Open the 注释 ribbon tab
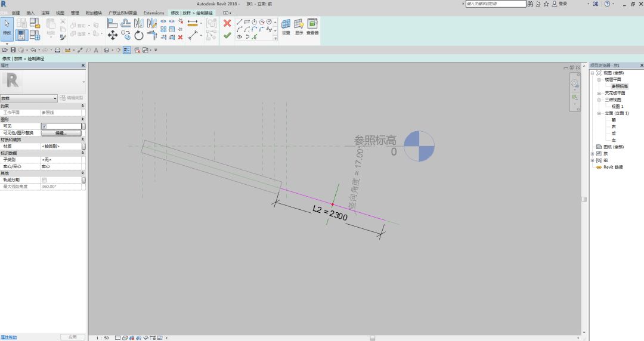 [45, 13]
